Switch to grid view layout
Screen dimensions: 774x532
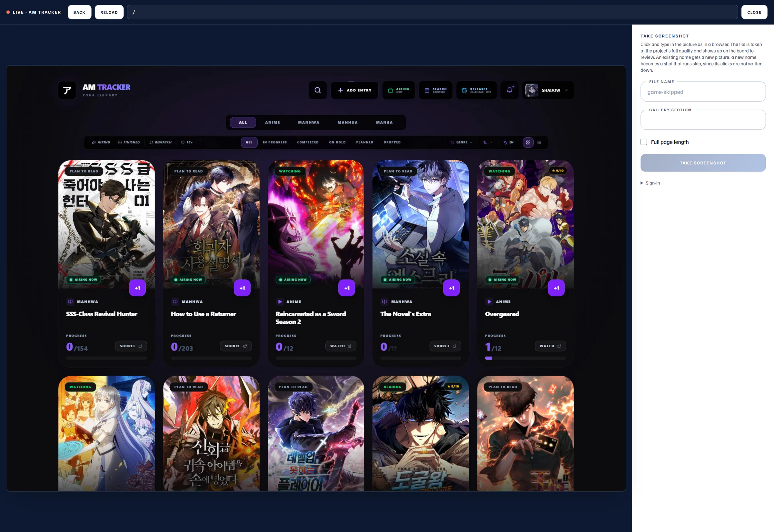pyautogui.click(x=528, y=142)
